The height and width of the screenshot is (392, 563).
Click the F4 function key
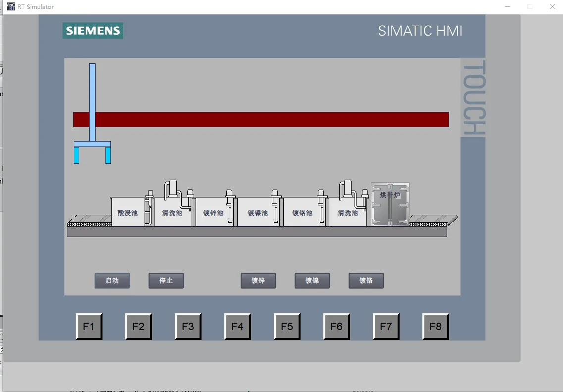[237, 326]
